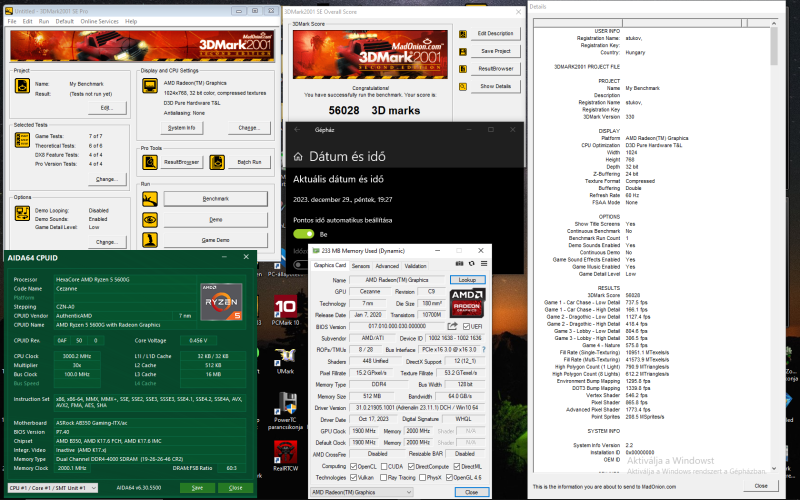Click the GPU-Z refresh icon
This screenshot has width=800, height=500.
coord(471,264)
